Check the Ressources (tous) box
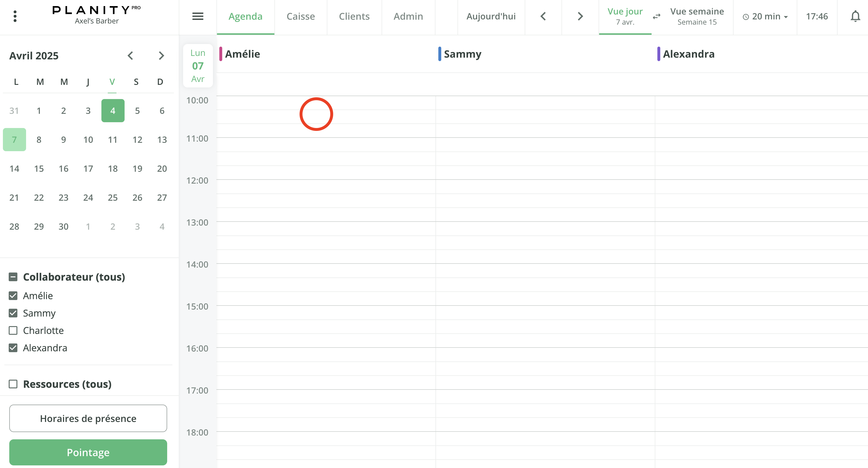The height and width of the screenshot is (468, 868). pos(13,384)
